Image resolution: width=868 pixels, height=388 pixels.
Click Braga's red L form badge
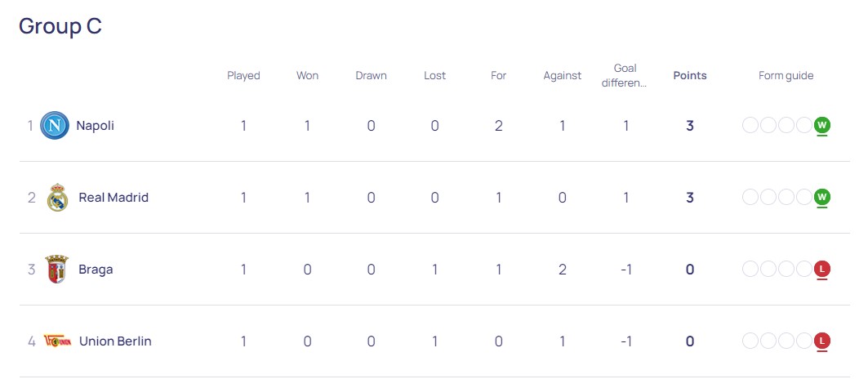click(x=822, y=269)
